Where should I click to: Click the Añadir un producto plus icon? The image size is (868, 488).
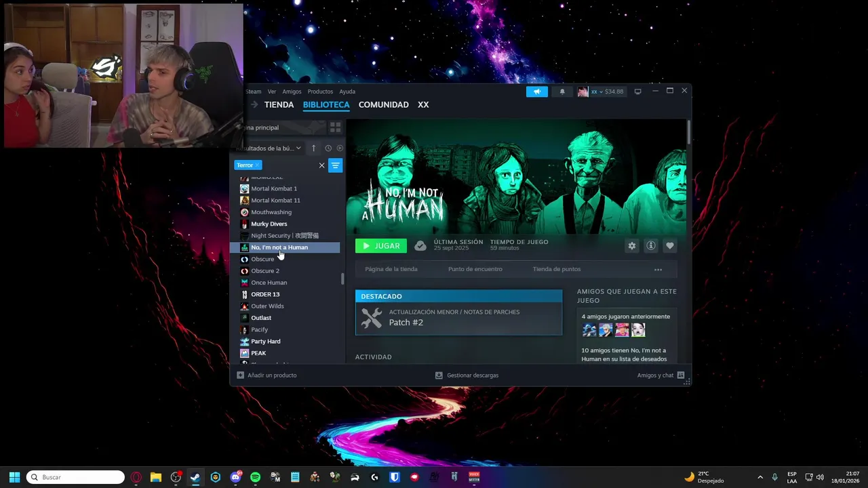point(240,375)
